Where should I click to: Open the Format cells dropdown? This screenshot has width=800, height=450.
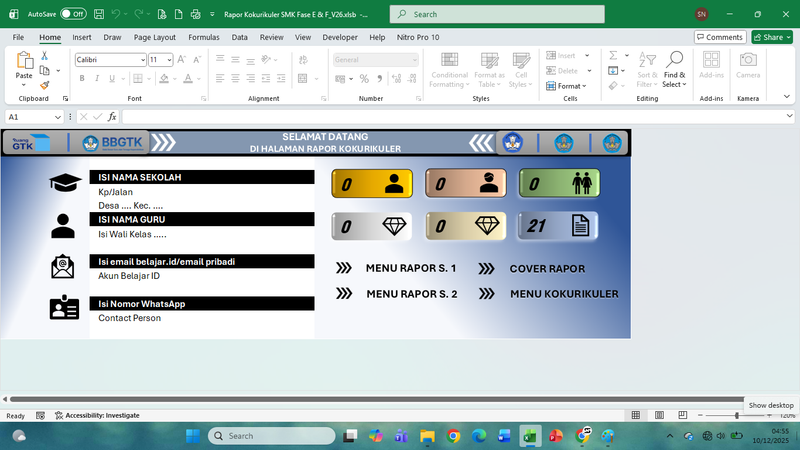[566, 86]
